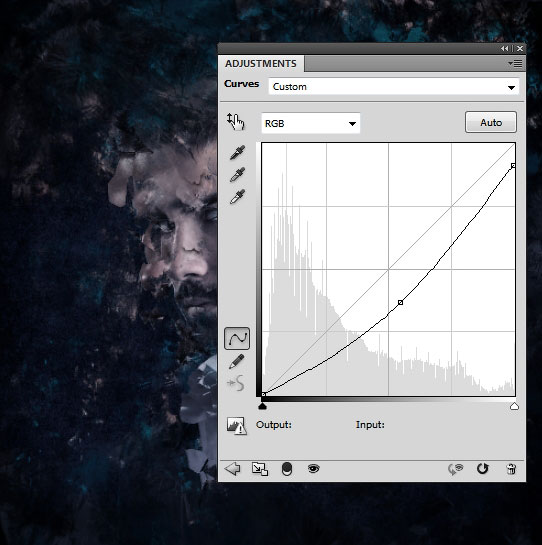
Task: Click the white point input slider
Action: pyautogui.click(x=514, y=406)
